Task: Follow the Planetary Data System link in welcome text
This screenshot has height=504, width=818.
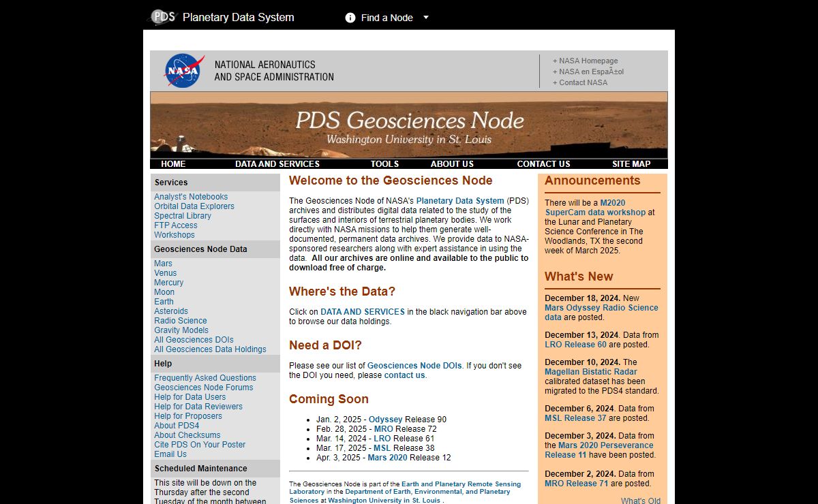Action: (460, 201)
